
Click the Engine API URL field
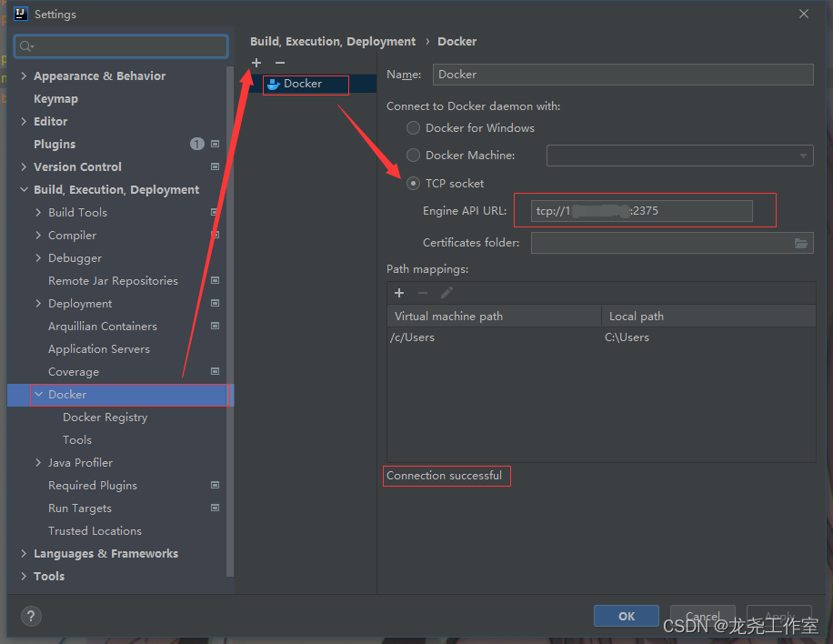pos(642,211)
